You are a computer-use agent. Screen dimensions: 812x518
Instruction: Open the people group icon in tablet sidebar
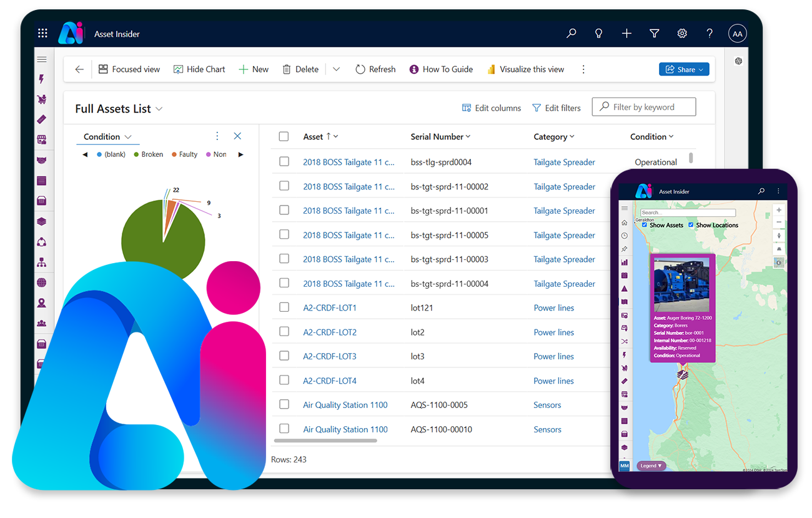[x=42, y=324]
